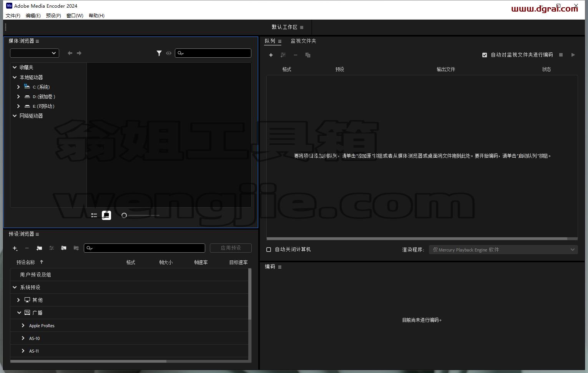This screenshot has width=588, height=373.
Task: Click the file type filter funnel icon
Action: [159, 53]
